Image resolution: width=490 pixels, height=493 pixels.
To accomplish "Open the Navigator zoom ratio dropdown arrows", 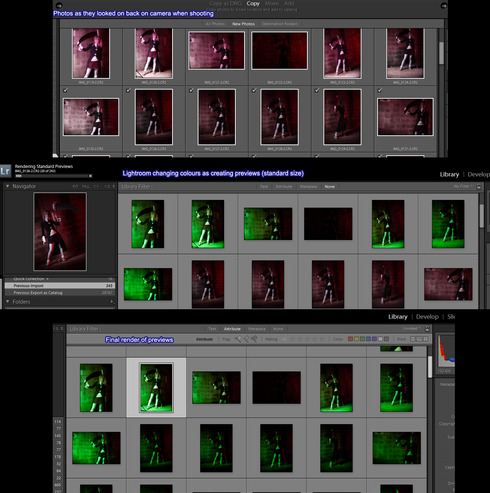I will 113,186.
